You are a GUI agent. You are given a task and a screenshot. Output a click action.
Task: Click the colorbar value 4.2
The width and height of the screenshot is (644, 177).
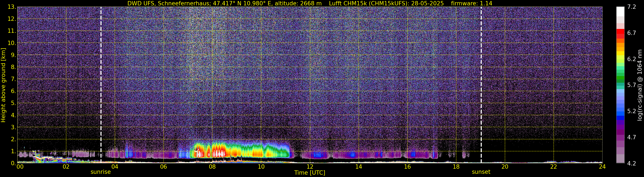pyautogui.click(x=632, y=163)
